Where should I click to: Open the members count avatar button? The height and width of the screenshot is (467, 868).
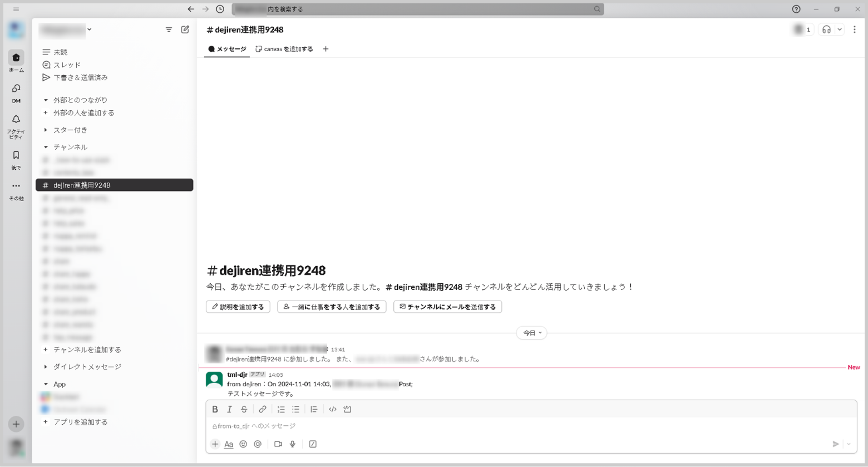[x=802, y=30]
